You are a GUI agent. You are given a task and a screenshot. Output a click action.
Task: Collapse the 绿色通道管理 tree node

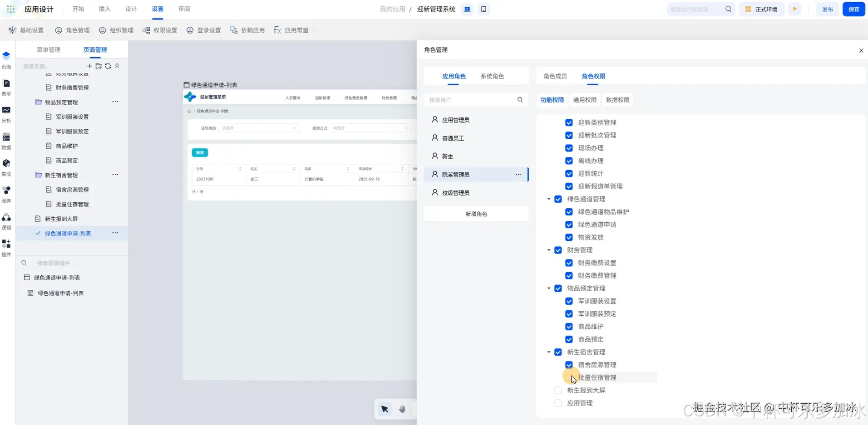click(x=547, y=199)
